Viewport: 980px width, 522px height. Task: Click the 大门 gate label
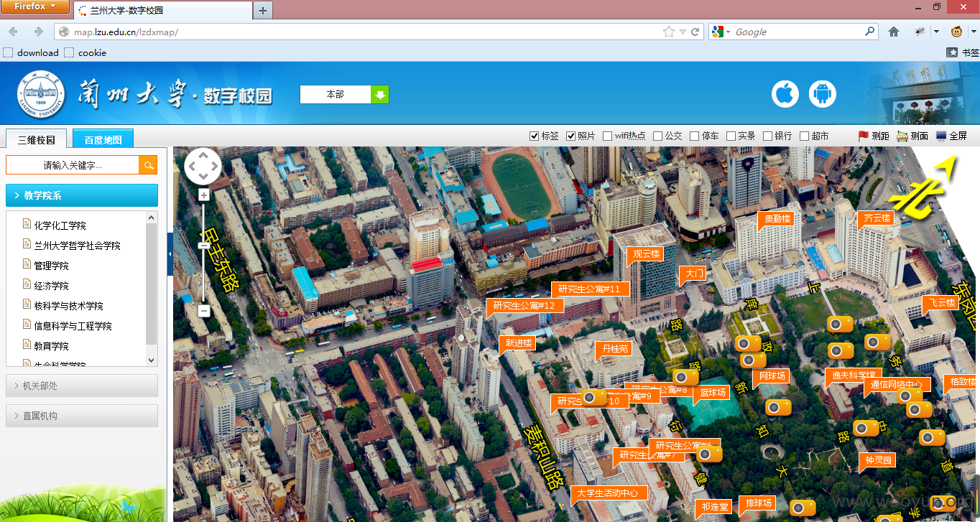(693, 274)
